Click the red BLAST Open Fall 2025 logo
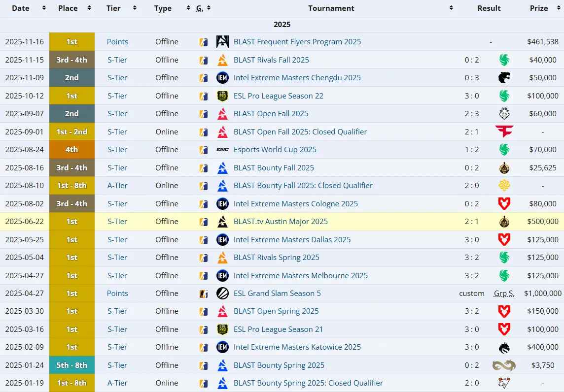 222,114
